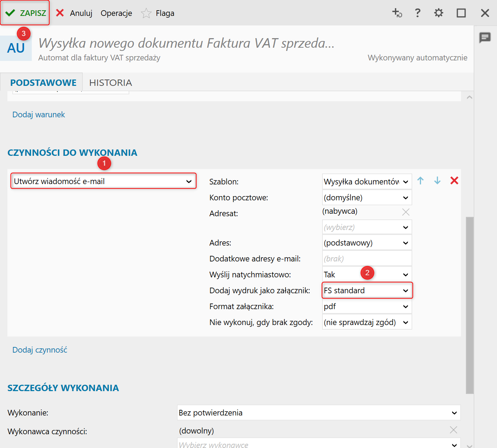This screenshot has width=497, height=448.
Task: Click the Dodaj warunek link
Action: point(39,114)
